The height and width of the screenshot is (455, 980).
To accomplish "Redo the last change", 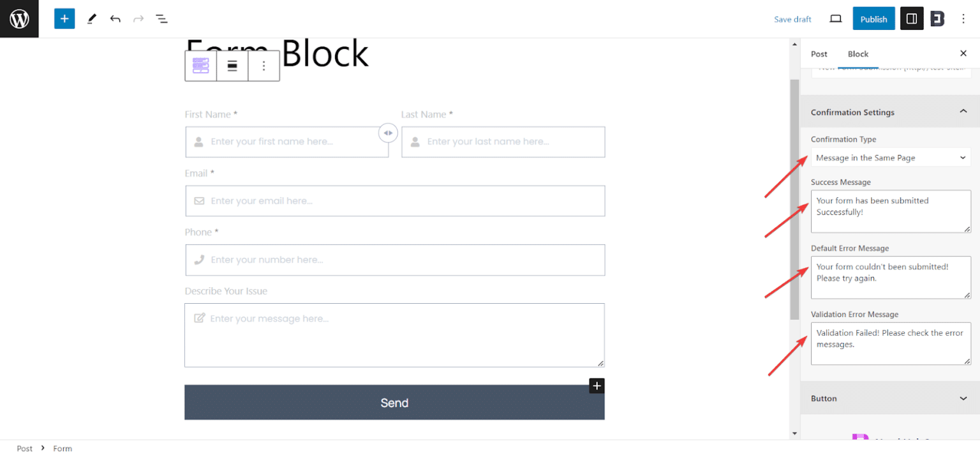I will tap(138, 19).
